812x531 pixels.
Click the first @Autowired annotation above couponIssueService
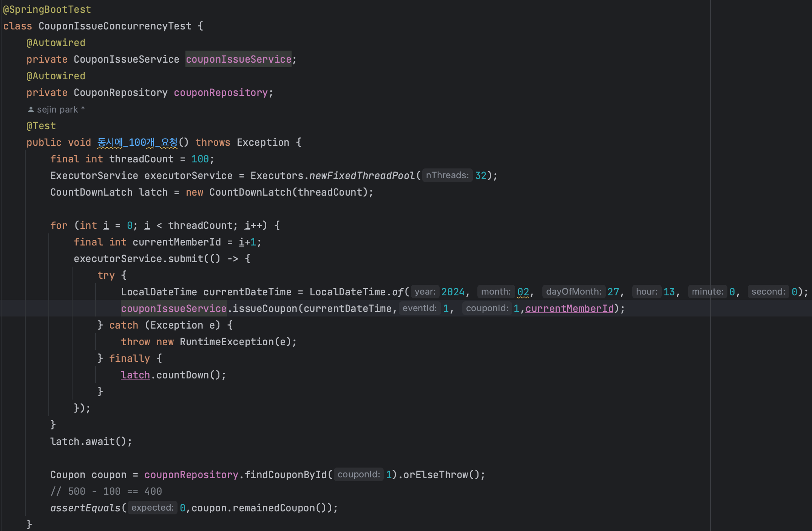(56, 43)
